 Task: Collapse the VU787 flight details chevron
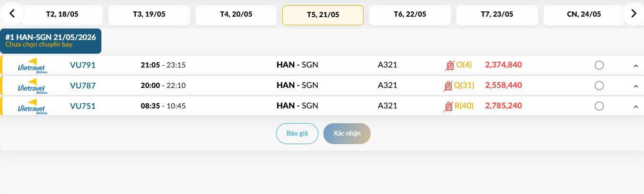pyautogui.click(x=636, y=86)
